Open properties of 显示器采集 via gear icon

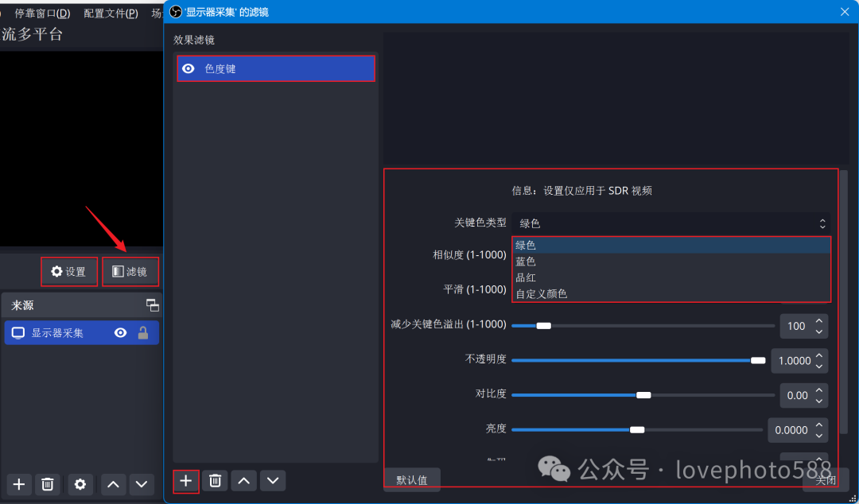80,484
